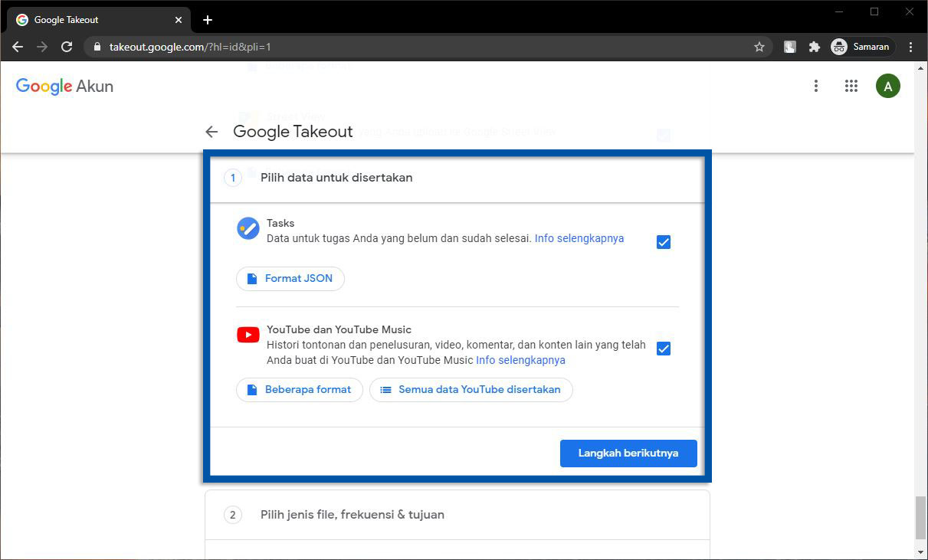Open a new browser tab
This screenshot has width=928, height=560.
pos(208,20)
